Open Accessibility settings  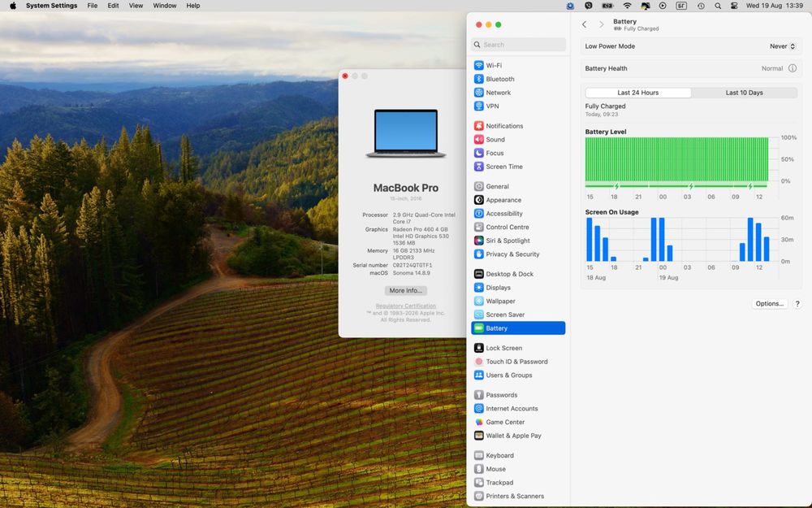518,213
